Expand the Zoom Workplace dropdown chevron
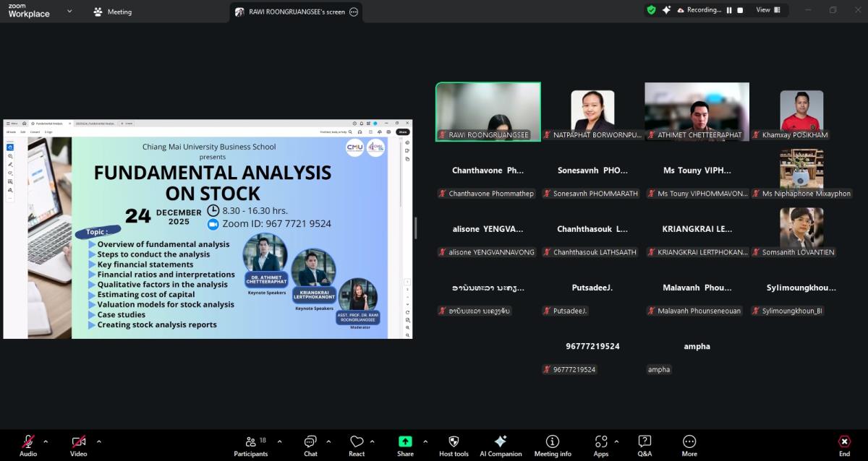 (69, 12)
